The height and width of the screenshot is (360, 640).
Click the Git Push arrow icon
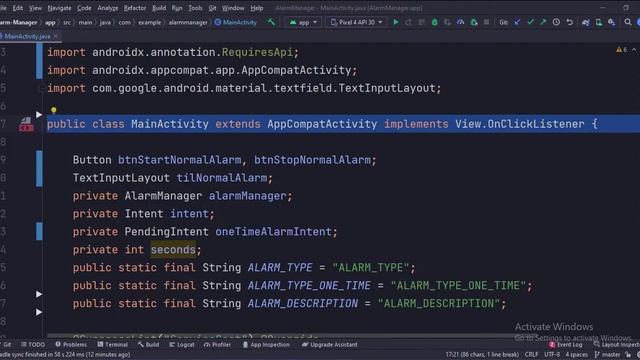point(543,22)
